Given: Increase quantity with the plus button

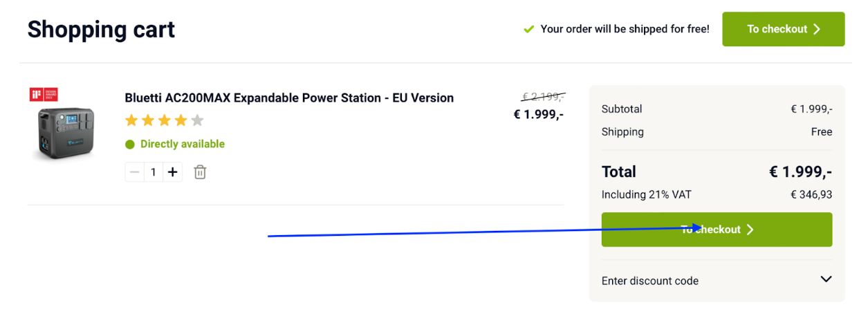Looking at the screenshot, I should (x=173, y=172).
